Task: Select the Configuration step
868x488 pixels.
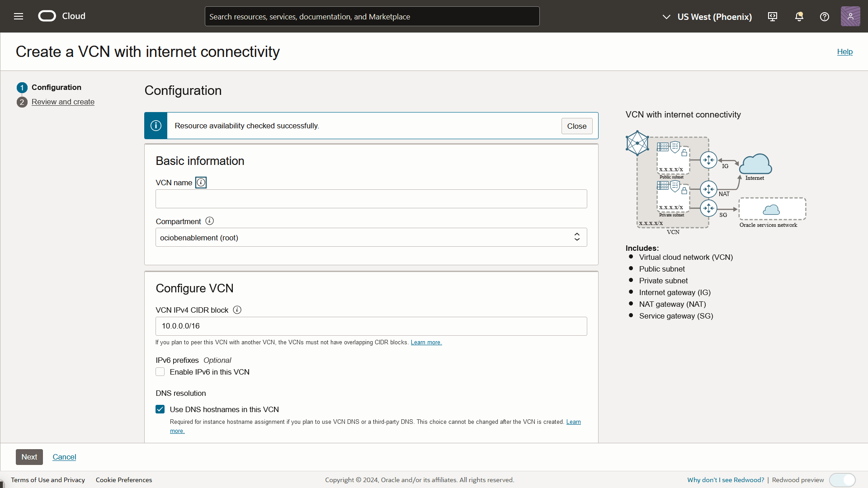Action: pyautogui.click(x=56, y=87)
